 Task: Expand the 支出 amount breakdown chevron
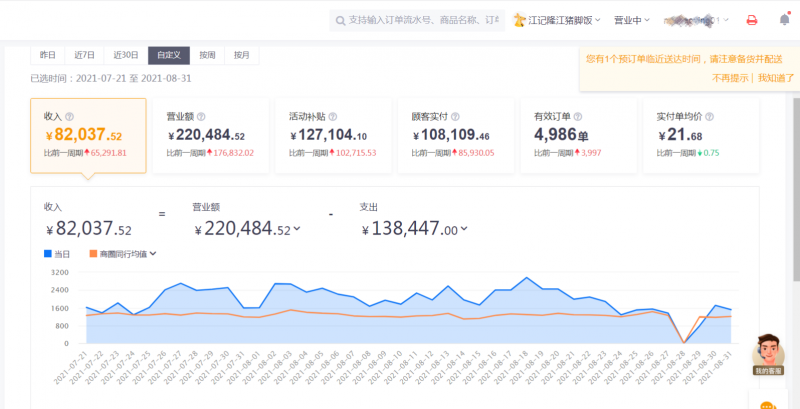(464, 229)
